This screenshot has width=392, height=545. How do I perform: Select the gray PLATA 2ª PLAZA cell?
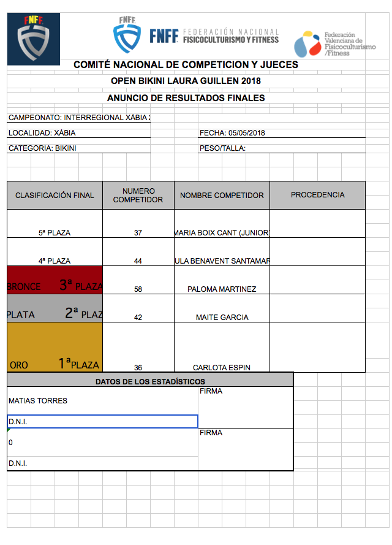(55, 308)
